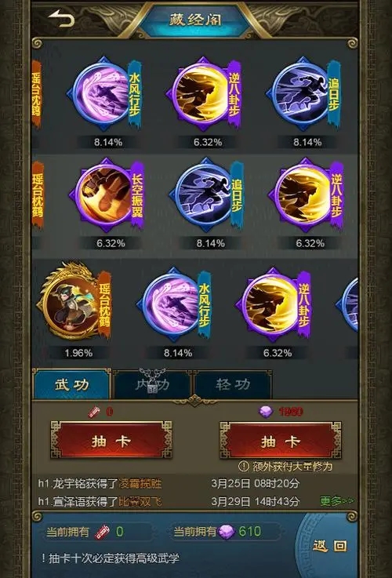
Task: Tap the 退回 return button
Action: [330, 546]
